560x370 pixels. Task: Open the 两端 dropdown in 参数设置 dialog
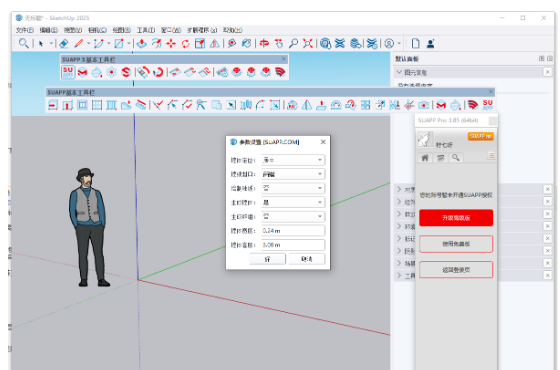(x=293, y=174)
